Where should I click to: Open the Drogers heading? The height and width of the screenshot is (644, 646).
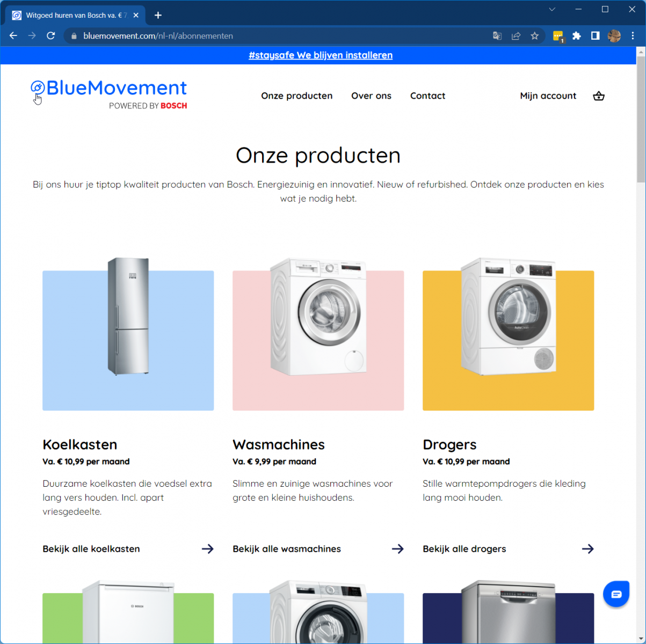point(449,444)
